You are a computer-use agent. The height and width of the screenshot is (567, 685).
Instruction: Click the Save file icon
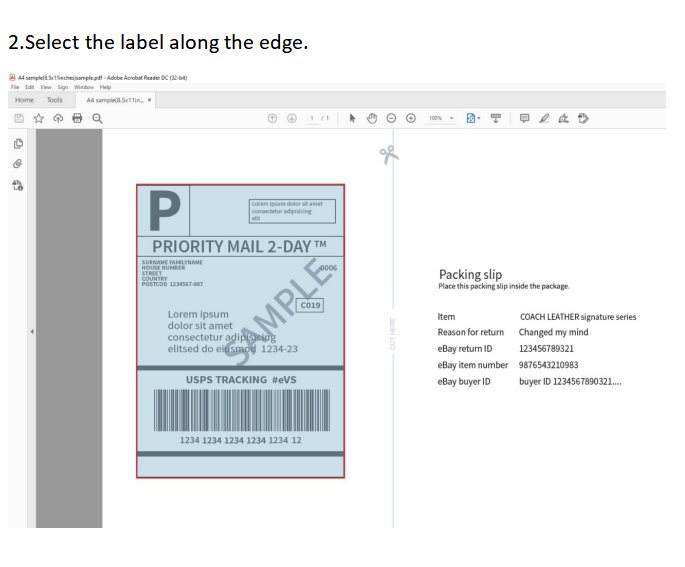click(x=19, y=118)
